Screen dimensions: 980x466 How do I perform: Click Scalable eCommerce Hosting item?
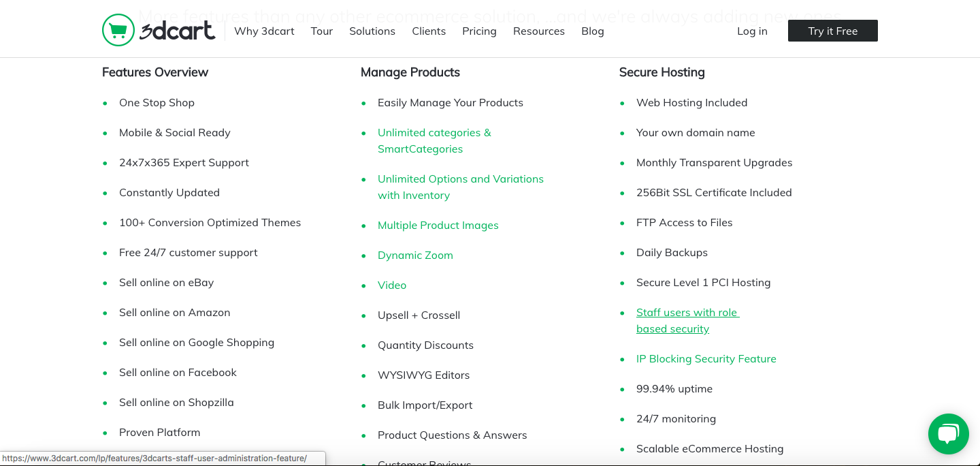pos(710,449)
